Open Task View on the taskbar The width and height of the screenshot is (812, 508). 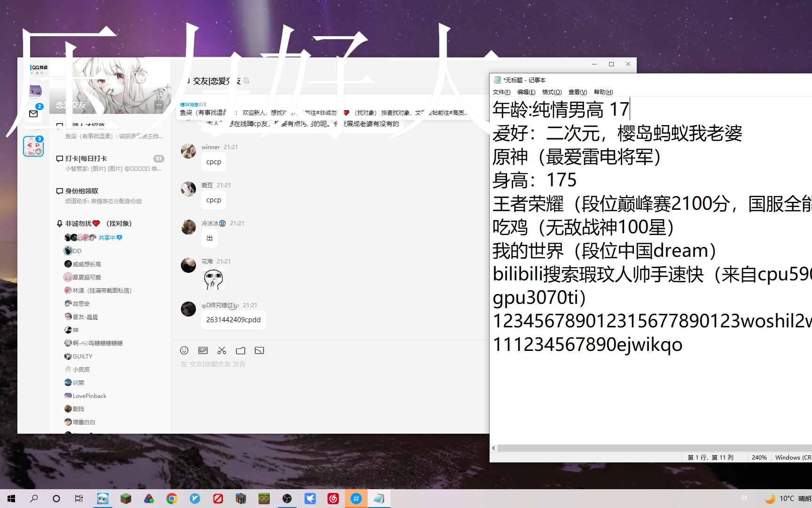pyautogui.click(x=79, y=499)
